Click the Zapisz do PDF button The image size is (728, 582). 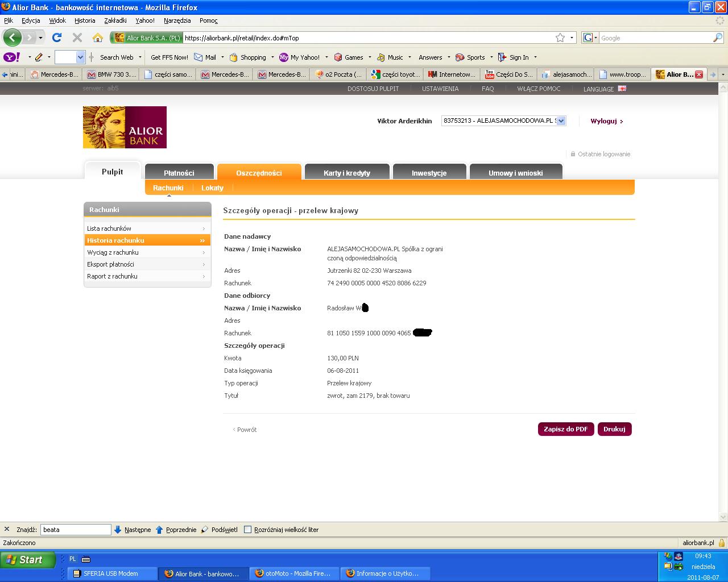click(565, 429)
